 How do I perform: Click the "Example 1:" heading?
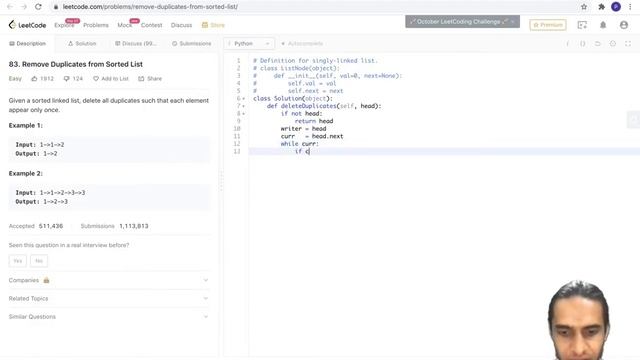pyautogui.click(x=26, y=126)
